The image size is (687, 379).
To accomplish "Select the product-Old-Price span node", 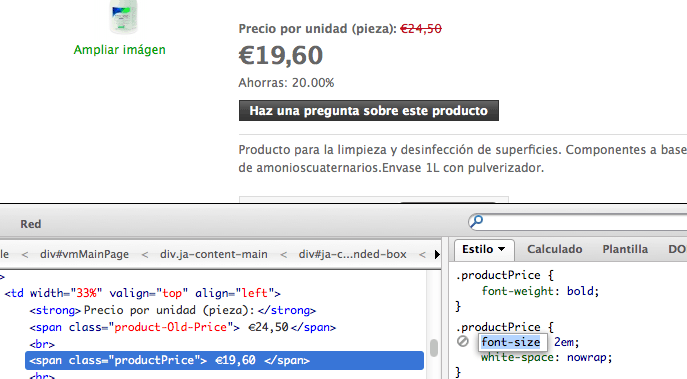I will click(182, 327).
